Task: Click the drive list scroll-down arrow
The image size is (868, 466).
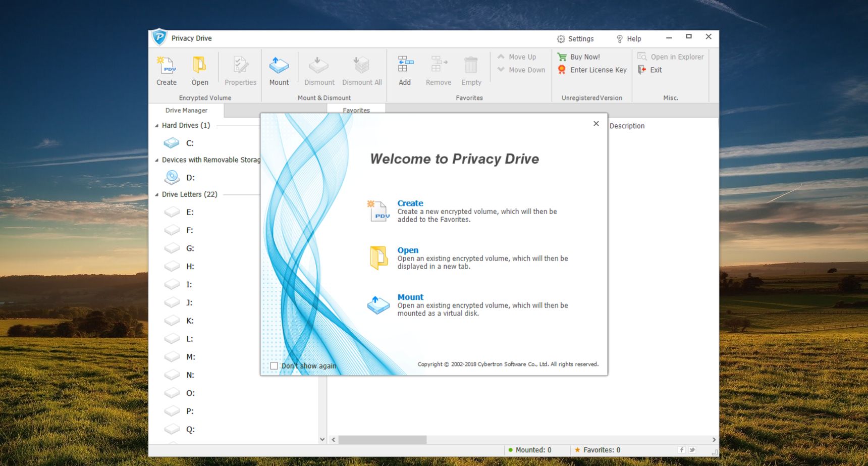Action: (x=322, y=440)
